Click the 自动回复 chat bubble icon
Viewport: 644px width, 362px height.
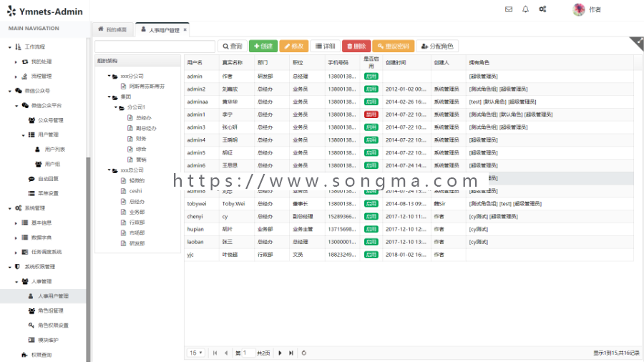click(31, 179)
